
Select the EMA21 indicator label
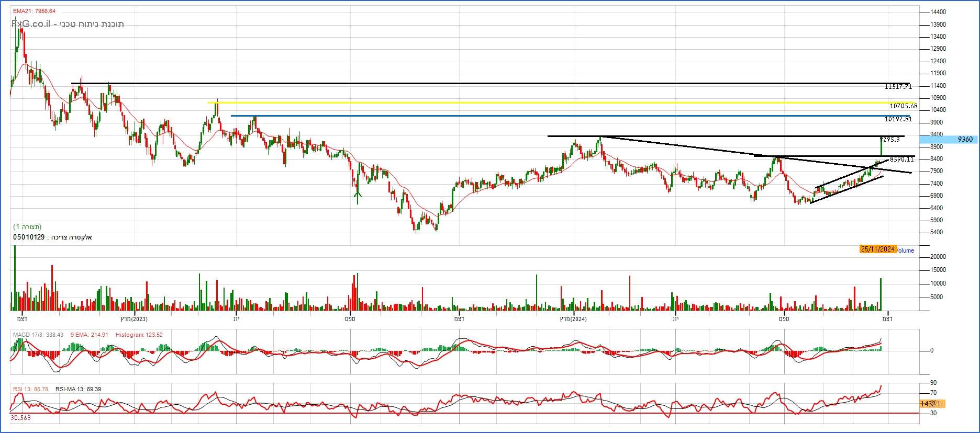pyautogui.click(x=34, y=11)
